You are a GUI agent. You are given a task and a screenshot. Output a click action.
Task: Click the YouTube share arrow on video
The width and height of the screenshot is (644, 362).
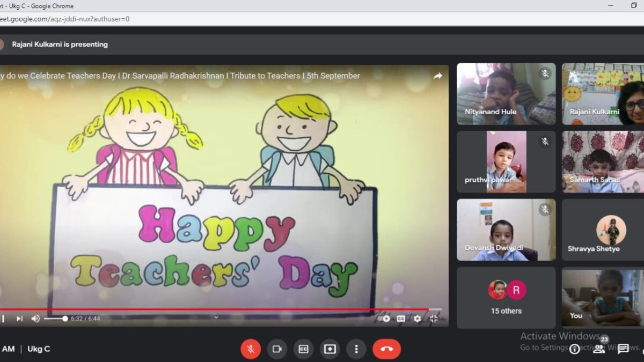click(437, 76)
